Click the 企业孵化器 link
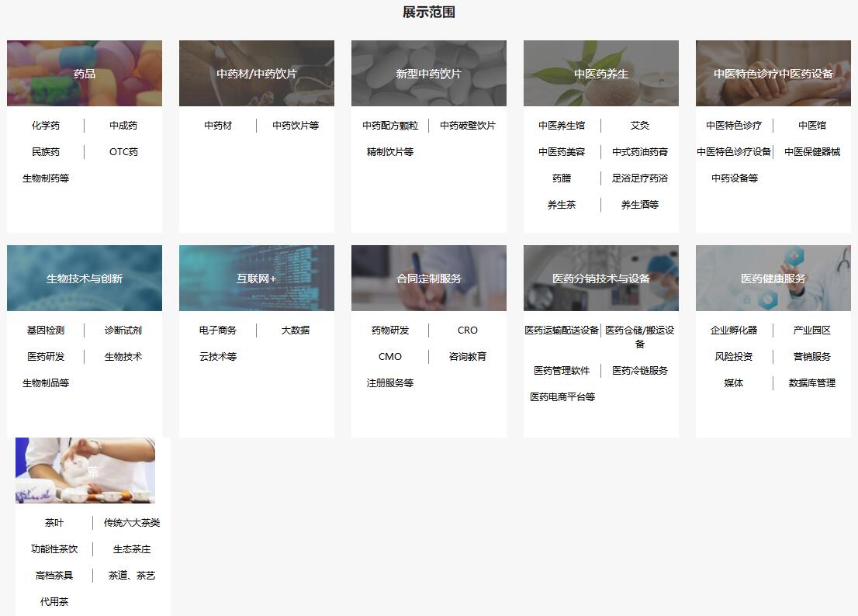Image resolution: width=858 pixels, height=616 pixels. 734,330
